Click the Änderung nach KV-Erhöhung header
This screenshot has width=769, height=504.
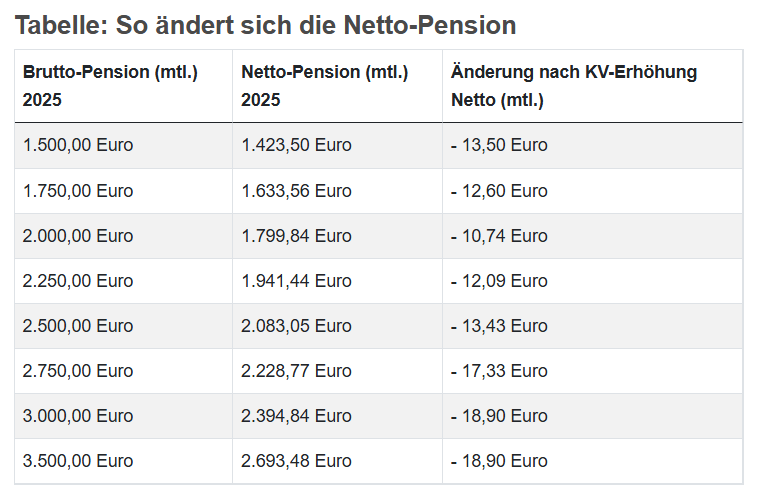573,86
